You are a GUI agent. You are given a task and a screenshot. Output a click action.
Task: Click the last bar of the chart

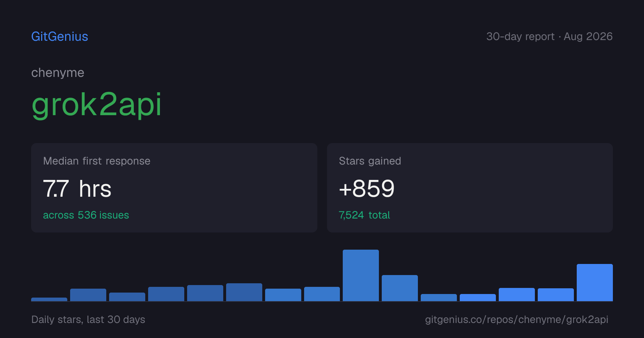point(595,283)
